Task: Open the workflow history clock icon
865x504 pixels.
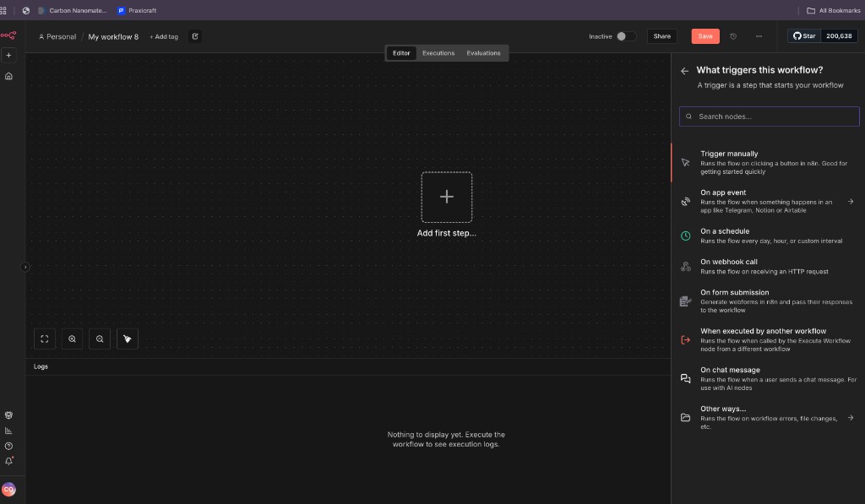Action: (733, 36)
